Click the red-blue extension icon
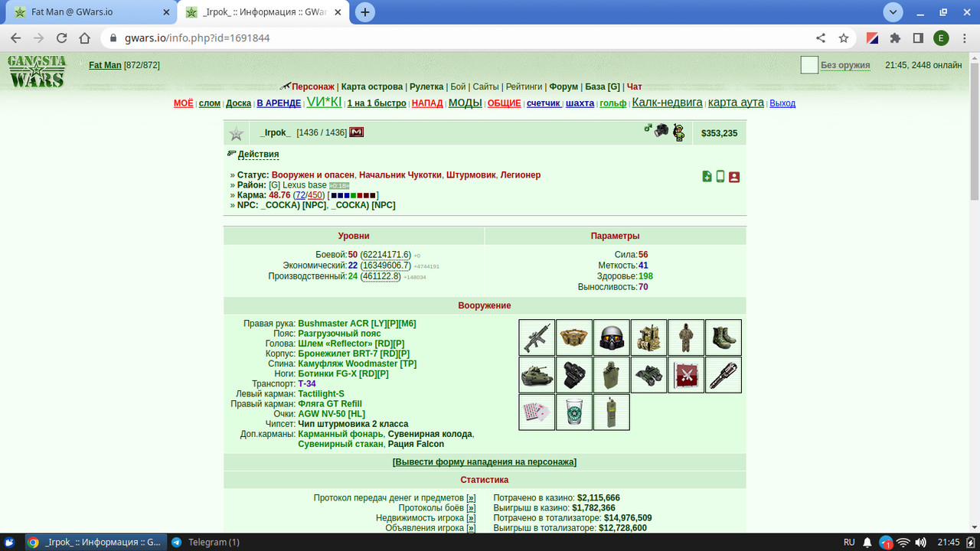The width and height of the screenshot is (980, 551). 872,38
